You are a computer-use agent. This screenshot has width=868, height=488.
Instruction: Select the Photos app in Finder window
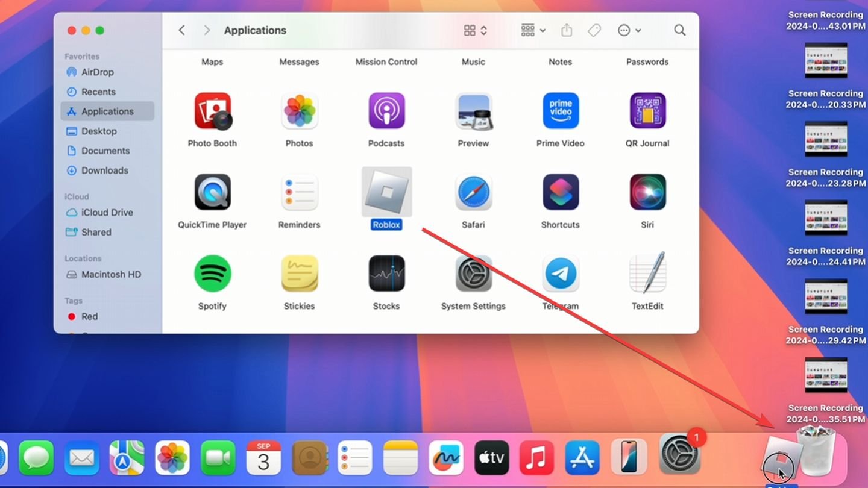(x=300, y=111)
